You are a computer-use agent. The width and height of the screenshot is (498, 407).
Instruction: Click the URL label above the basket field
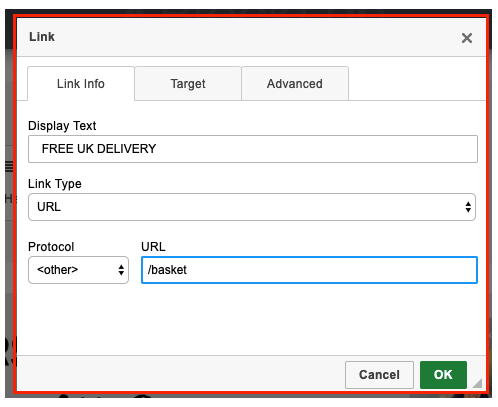[x=153, y=247]
